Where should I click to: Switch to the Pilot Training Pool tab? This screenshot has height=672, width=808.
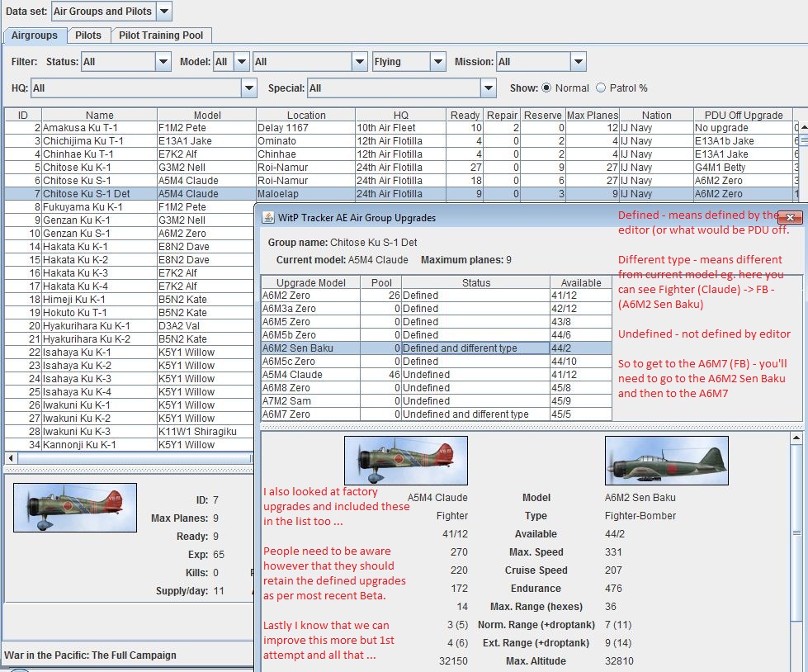pyautogui.click(x=162, y=35)
